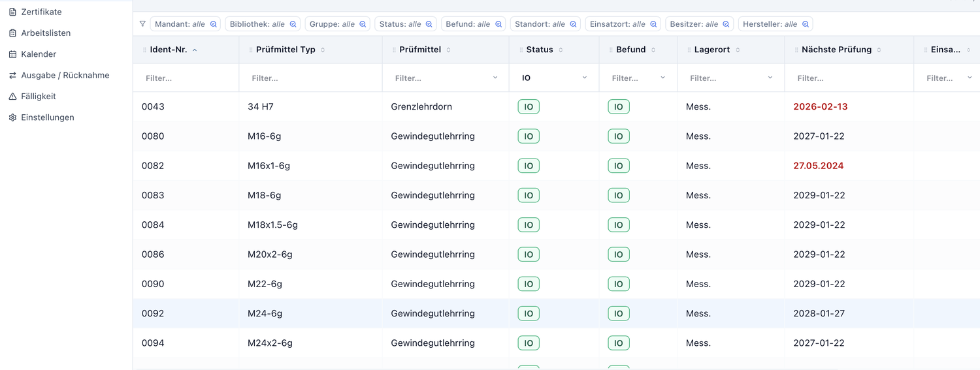The width and height of the screenshot is (980, 370).
Task: Click the Zertifikate document icon
Action: point(12,12)
